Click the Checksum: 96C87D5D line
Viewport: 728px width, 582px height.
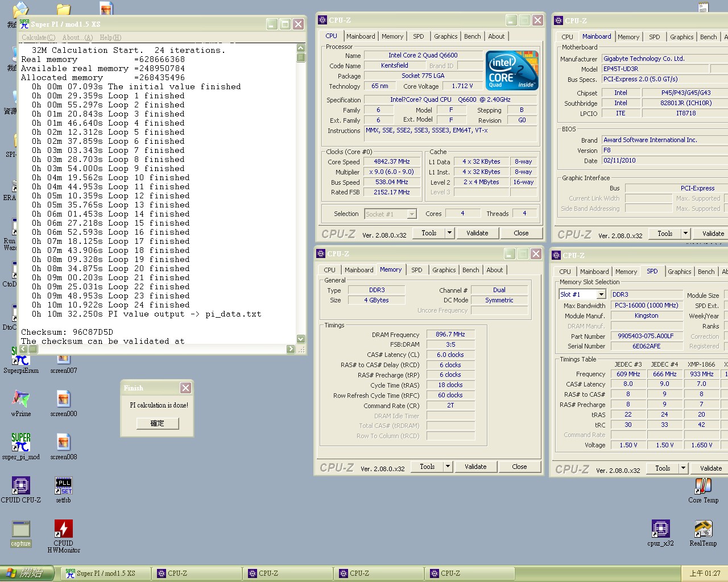coord(67,332)
